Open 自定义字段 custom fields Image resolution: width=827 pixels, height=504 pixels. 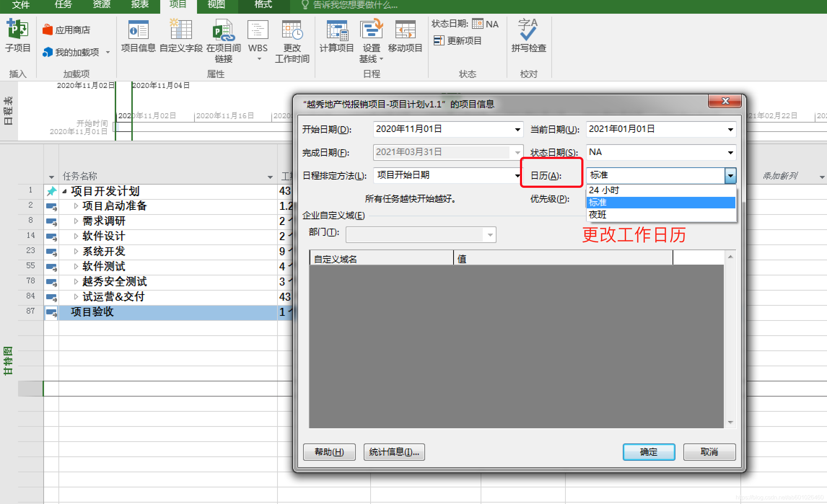[x=181, y=36]
